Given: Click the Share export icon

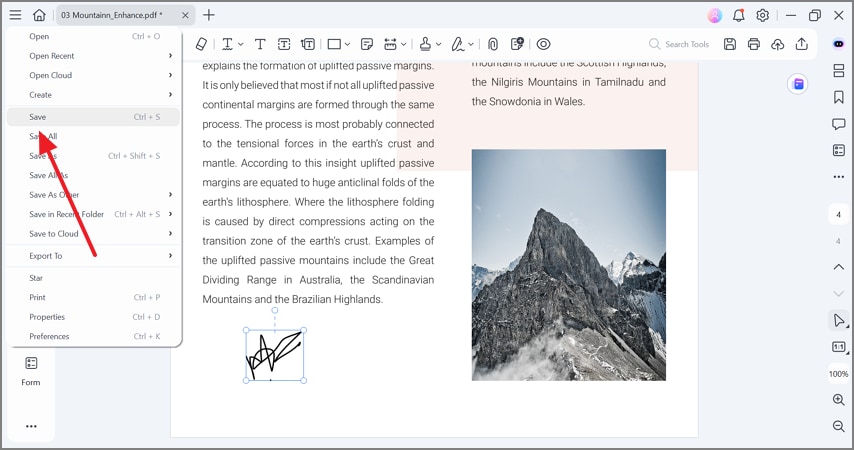Looking at the screenshot, I should [x=802, y=44].
